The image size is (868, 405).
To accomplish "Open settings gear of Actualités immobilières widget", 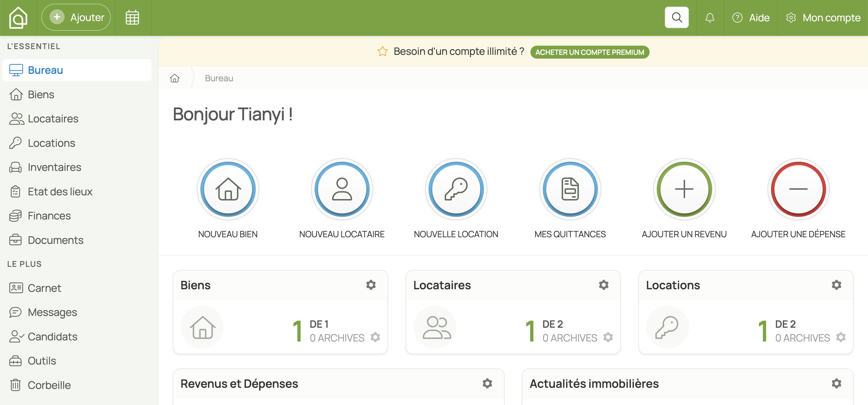I will coord(837,383).
